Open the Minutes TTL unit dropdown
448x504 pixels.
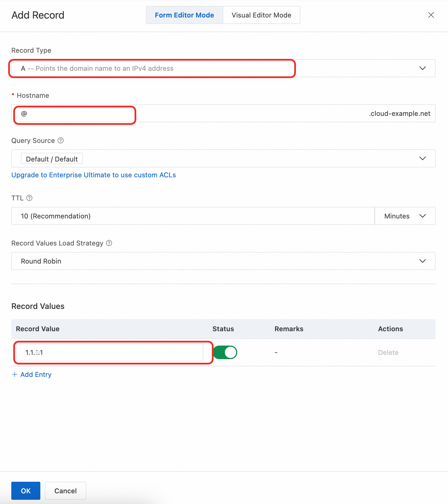[405, 216]
